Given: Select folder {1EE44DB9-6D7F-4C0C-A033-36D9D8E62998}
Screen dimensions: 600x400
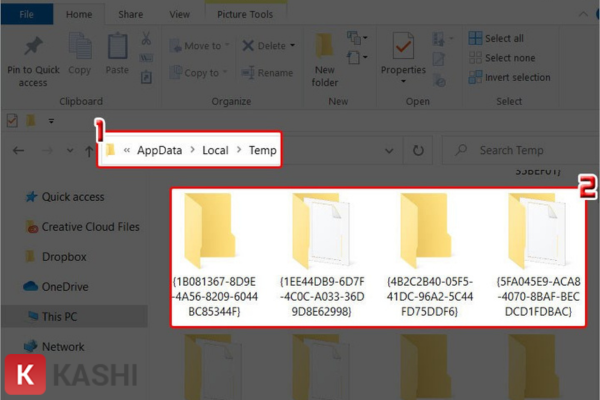Looking at the screenshot, I should 321,256.
